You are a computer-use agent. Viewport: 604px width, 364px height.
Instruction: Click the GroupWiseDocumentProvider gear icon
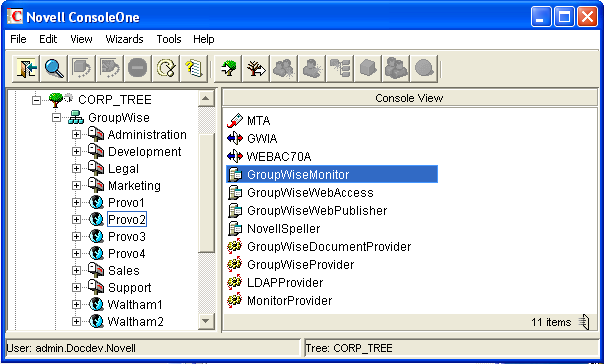click(x=235, y=246)
